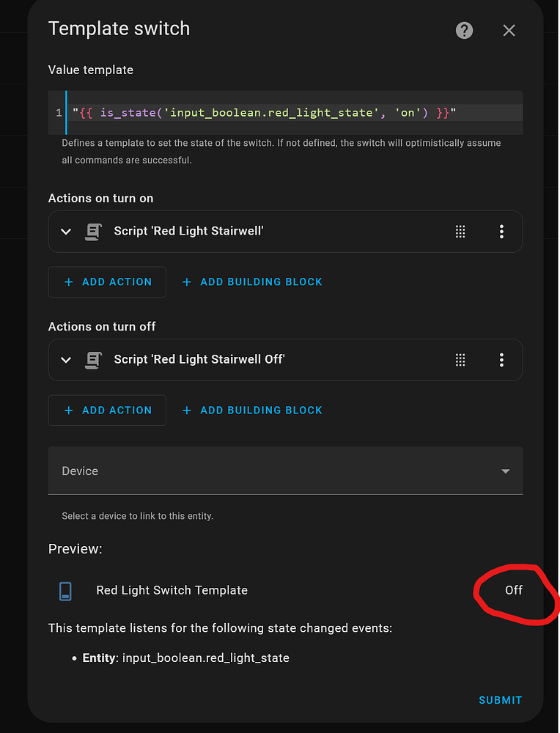Open the overflow menu for 'Red Light Stairwell'

tap(501, 231)
